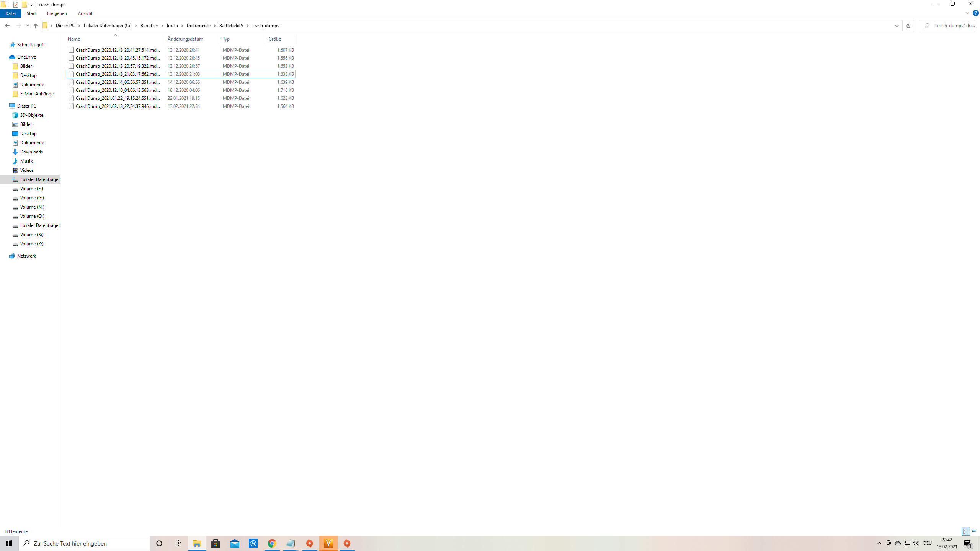Open the Explorer help icon
This screenshot has width=980, height=551.
point(975,13)
